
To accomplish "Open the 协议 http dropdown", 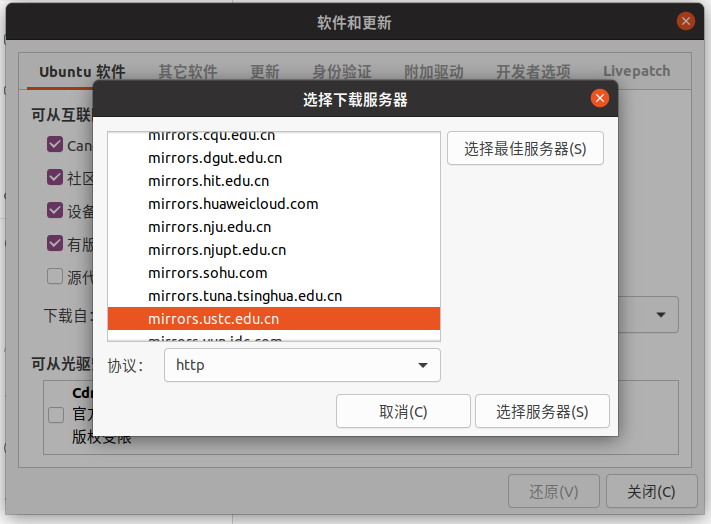I will click(x=301, y=365).
